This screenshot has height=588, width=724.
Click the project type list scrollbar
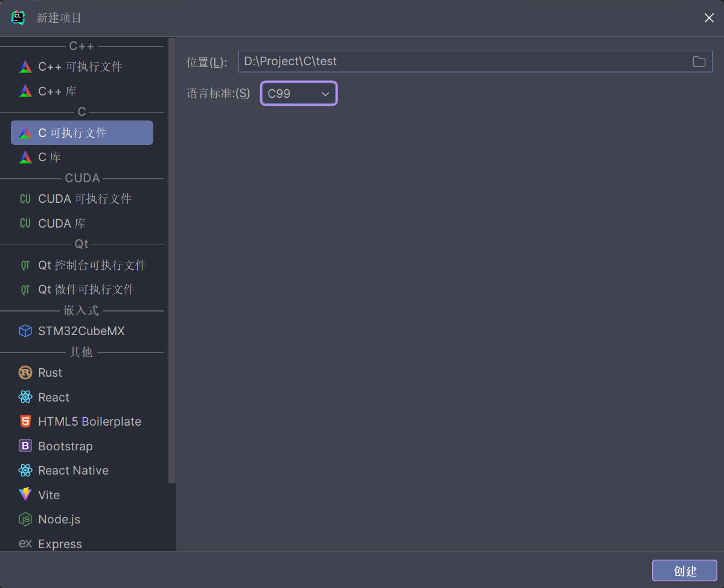172,261
